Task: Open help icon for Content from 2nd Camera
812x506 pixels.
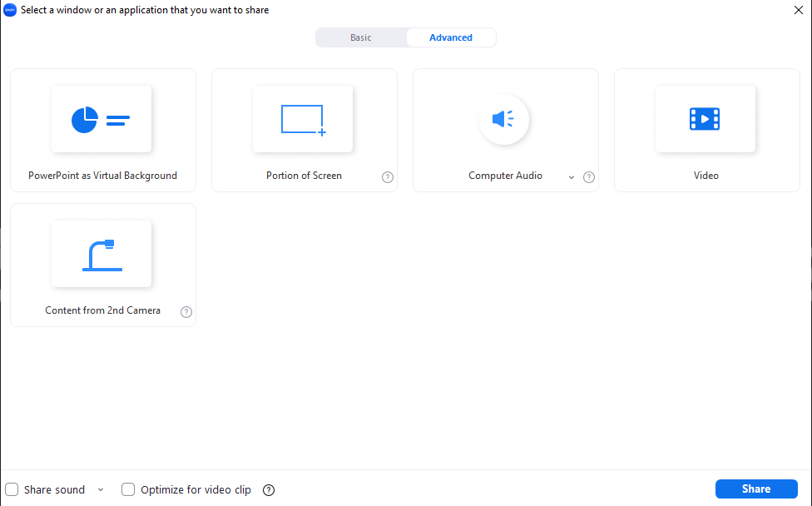Action: pos(186,312)
